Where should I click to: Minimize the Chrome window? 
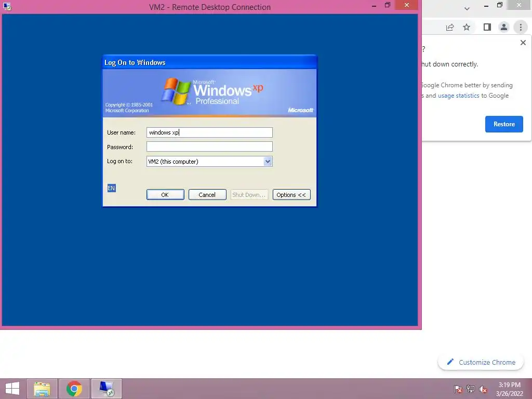[486, 5]
